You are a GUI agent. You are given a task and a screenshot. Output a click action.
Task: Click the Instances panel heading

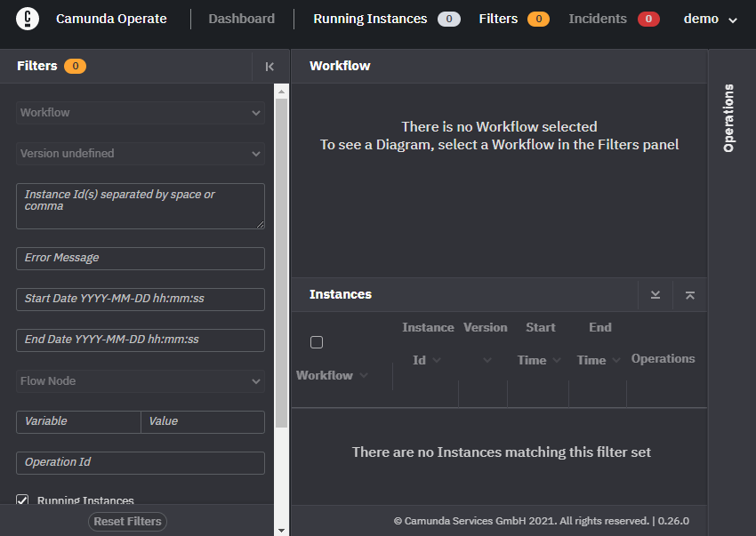(341, 294)
